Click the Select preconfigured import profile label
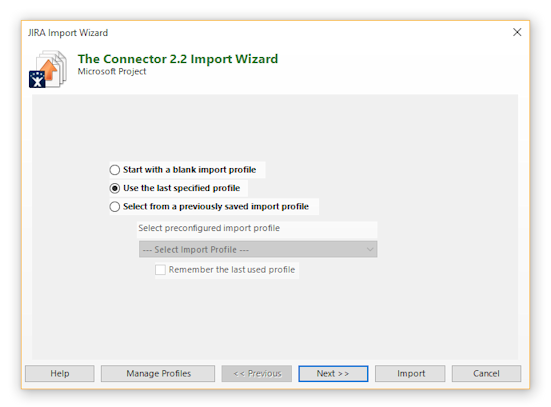This screenshot has height=407, width=551. click(209, 228)
